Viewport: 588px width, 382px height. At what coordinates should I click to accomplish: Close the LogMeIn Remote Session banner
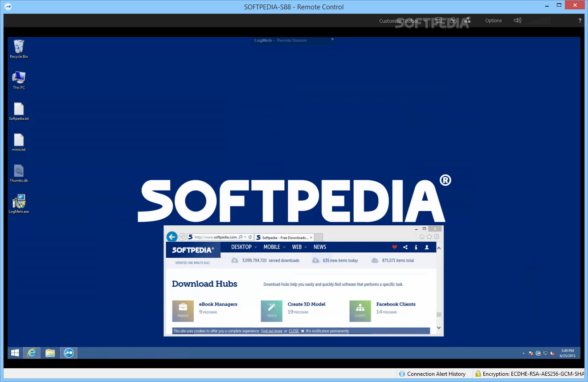[332, 40]
